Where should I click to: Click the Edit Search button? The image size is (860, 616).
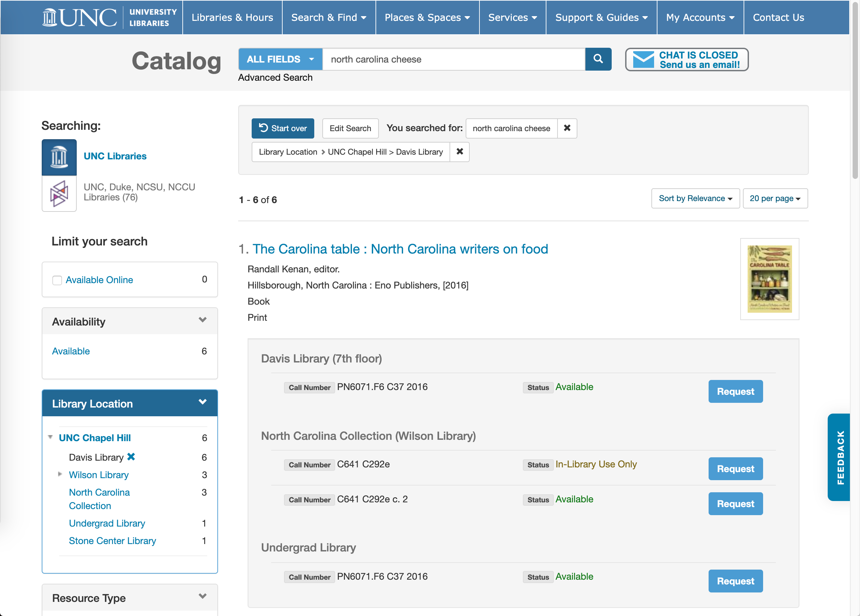(350, 128)
